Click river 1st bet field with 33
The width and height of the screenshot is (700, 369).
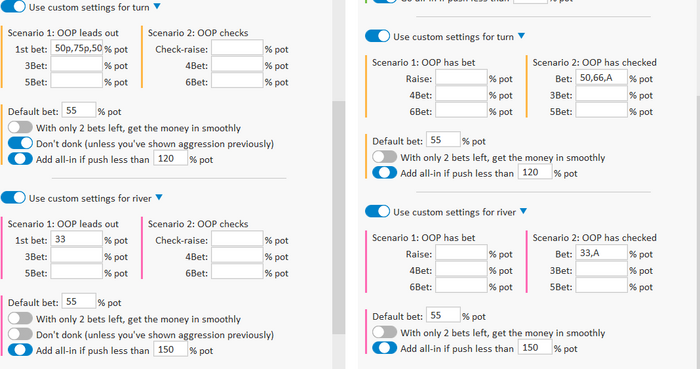pos(77,239)
